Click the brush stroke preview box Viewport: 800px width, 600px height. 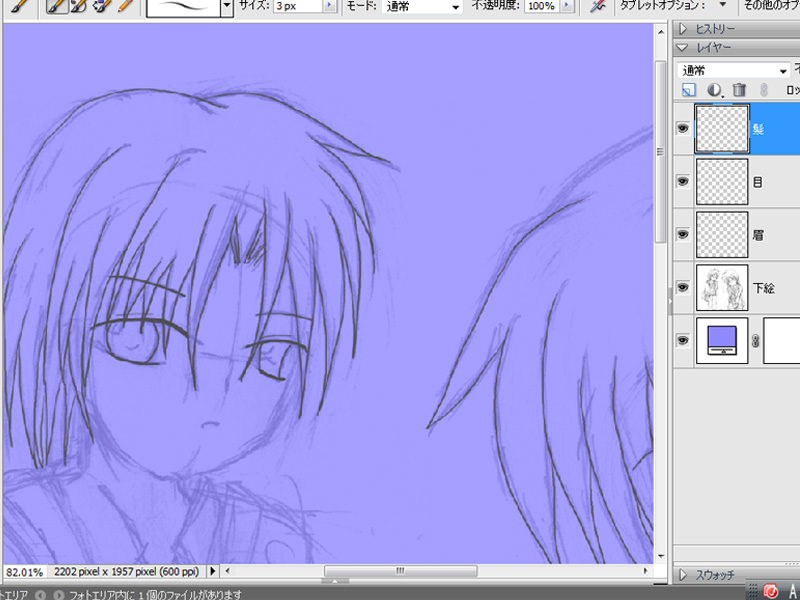pyautogui.click(x=184, y=7)
